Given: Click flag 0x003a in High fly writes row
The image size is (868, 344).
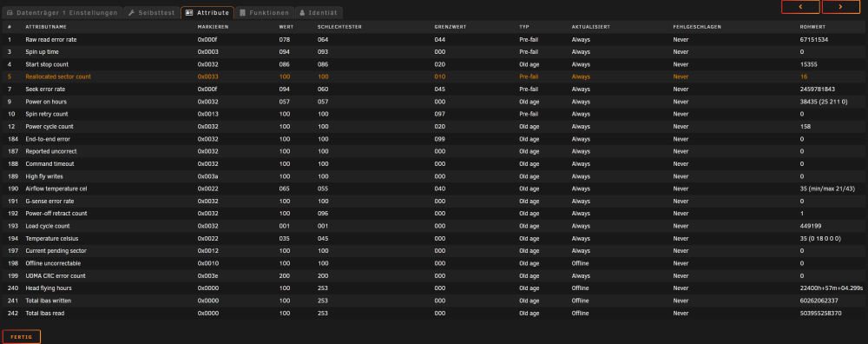Looking at the screenshot, I should click(208, 176).
